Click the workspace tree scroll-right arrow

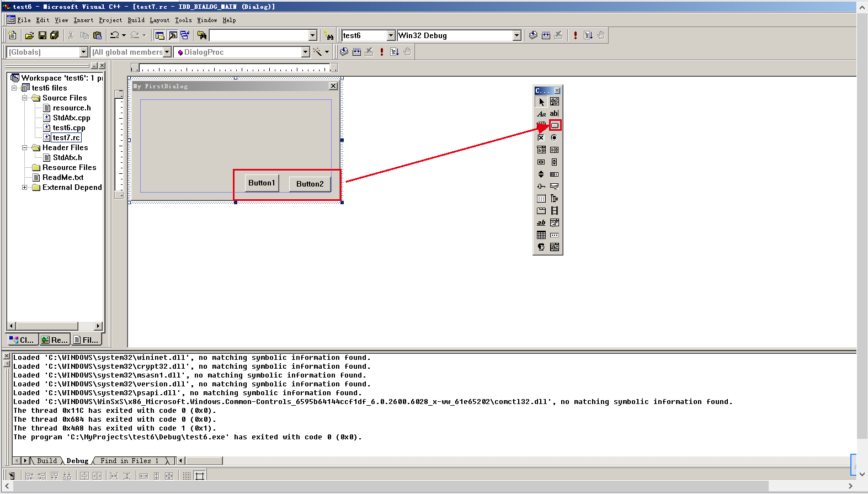98,326
